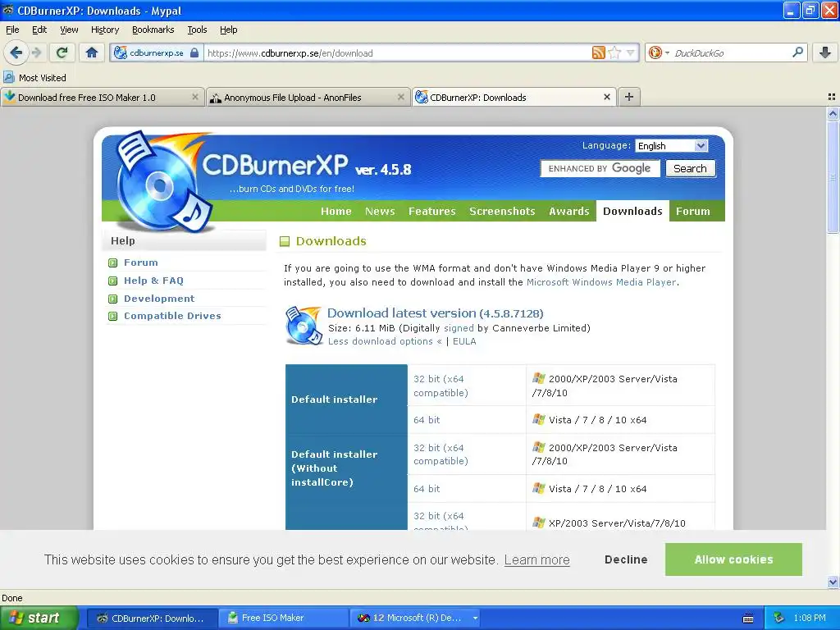Image resolution: width=840 pixels, height=630 pixels.
Task: Click the first Default installer 64 bit link
Action: 427,420
